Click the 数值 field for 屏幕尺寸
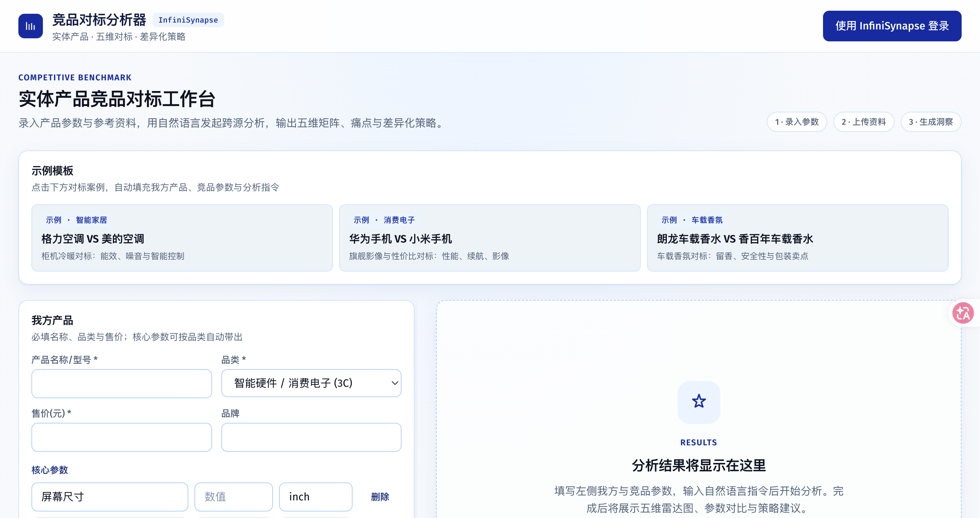 point(234,497)
